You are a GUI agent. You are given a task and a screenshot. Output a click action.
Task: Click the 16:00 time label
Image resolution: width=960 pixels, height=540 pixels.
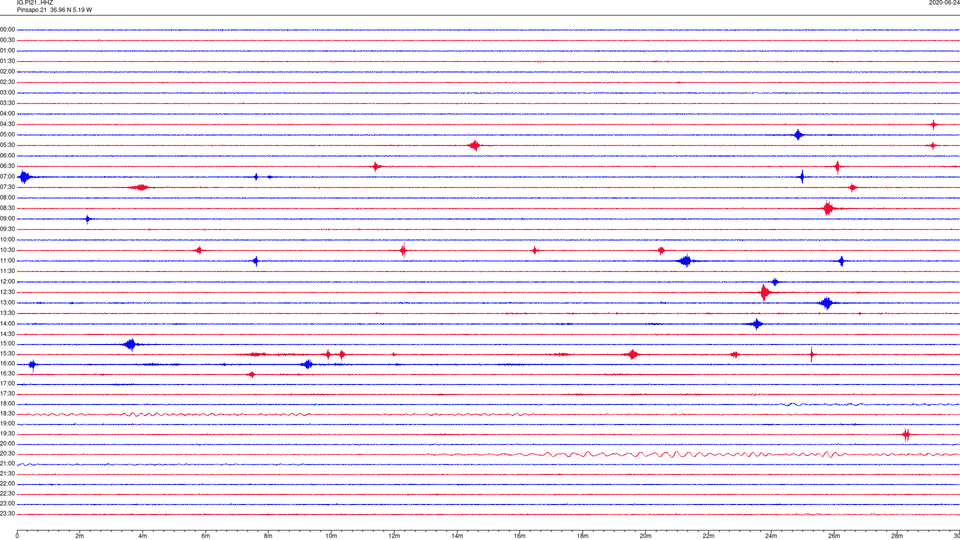pyautogui.click(x=7, y=364)
